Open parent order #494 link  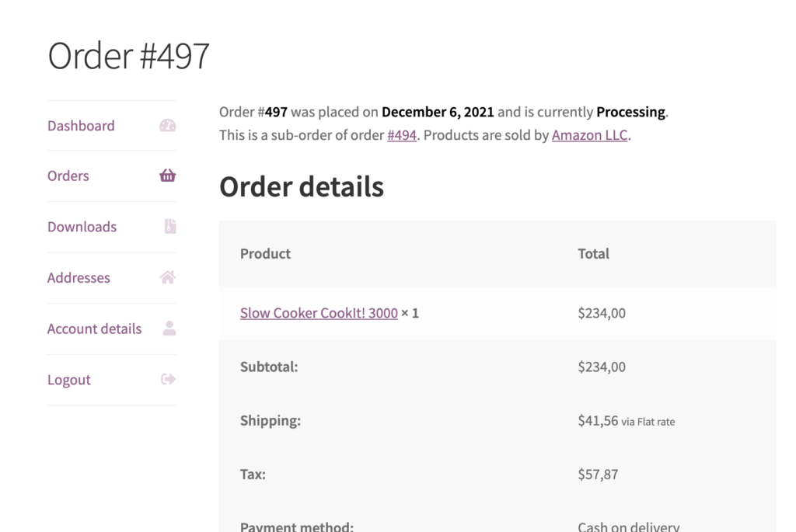click(402, 135)
